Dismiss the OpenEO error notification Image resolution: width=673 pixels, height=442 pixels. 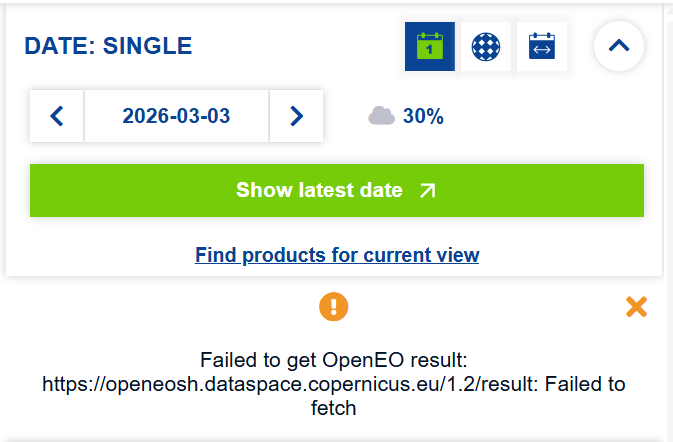(636, 307)
